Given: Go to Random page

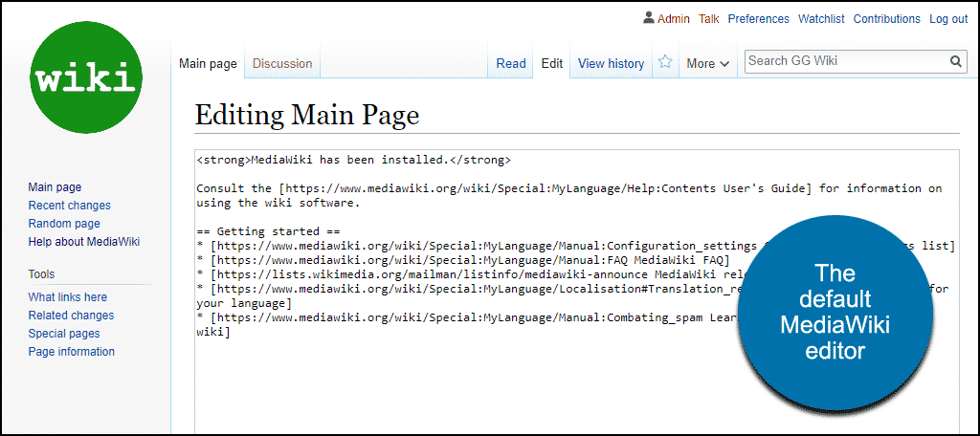Looking at the screenshot, I should point(64,223).
